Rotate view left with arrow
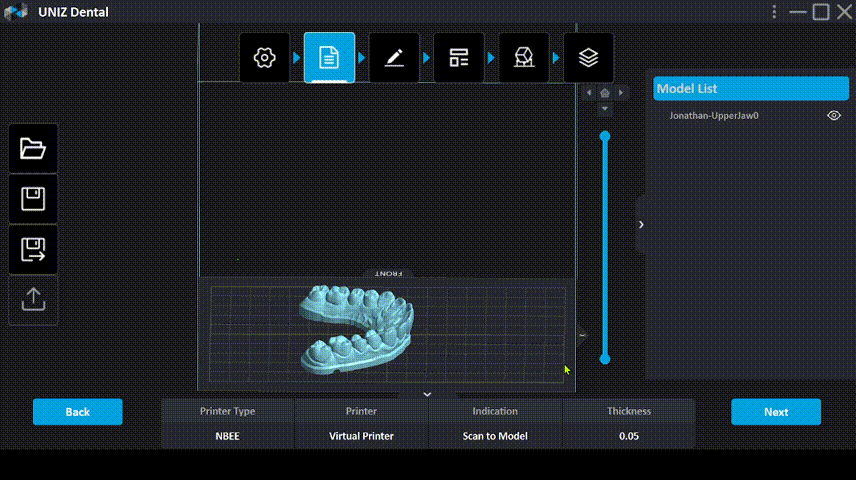856x480 pixels. point(589,93)
